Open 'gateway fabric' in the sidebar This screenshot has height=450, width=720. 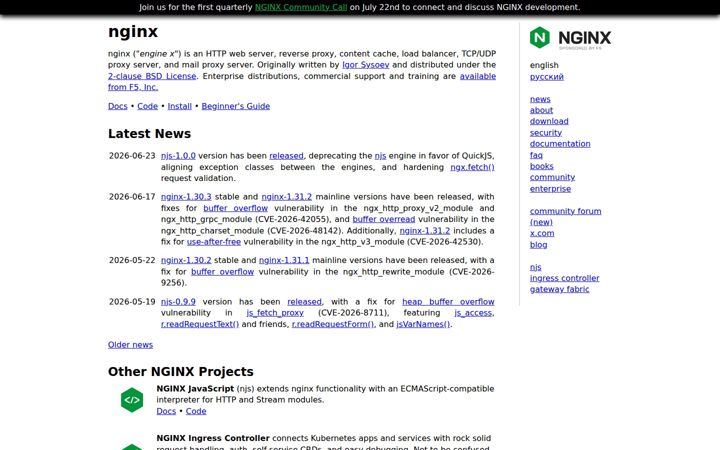point(559,289)
